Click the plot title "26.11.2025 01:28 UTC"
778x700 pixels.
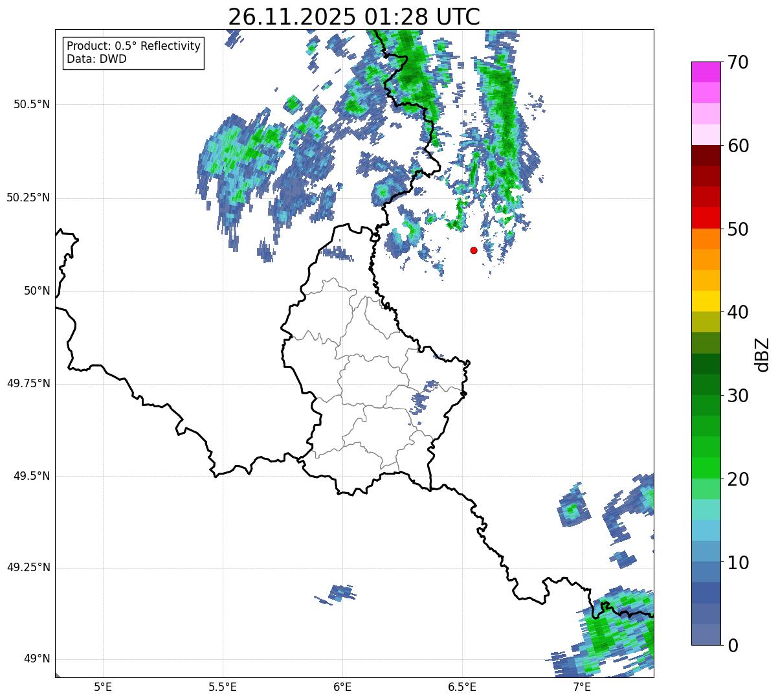click(x=354, y=16)
